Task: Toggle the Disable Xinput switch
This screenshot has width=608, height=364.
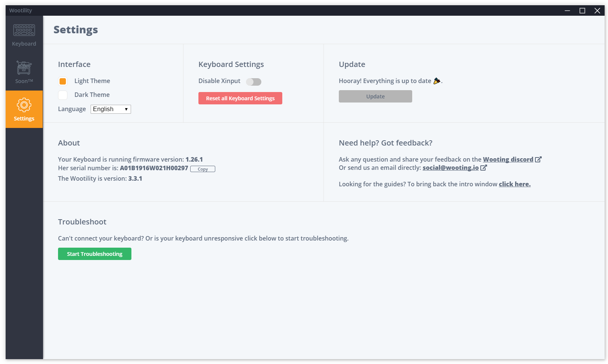Action: (x=253, y=82)
